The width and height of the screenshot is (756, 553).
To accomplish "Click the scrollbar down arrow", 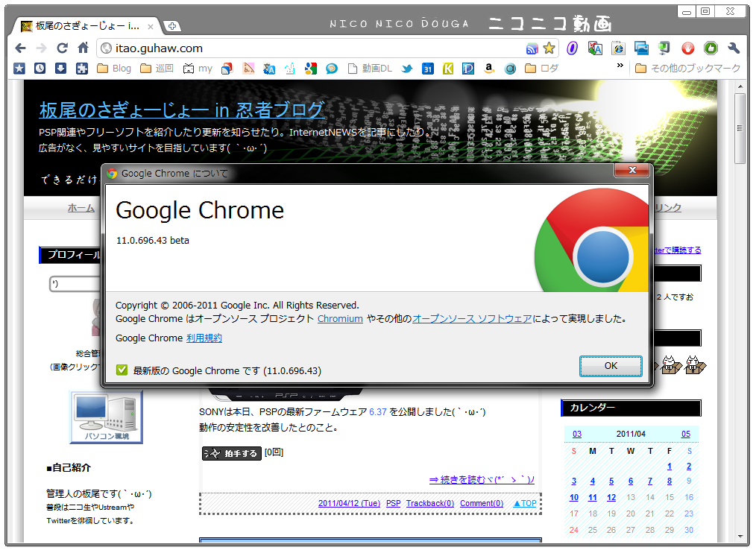I will [x=740, y=536].
